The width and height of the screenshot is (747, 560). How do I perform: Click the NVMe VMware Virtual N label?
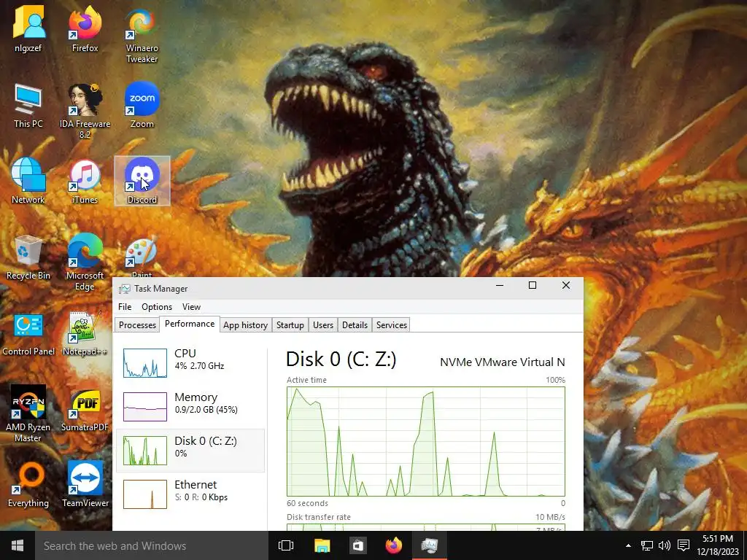pos(502,362)
